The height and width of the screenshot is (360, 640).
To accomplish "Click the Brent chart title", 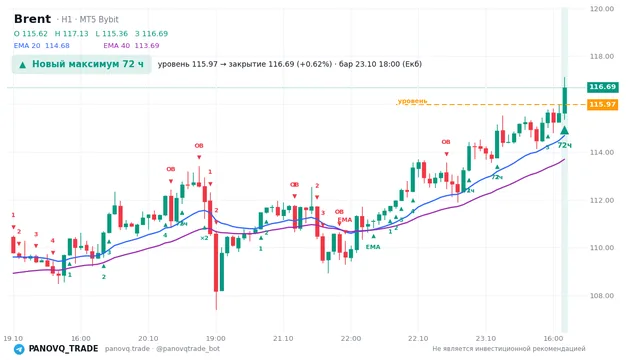I will 32,19.
